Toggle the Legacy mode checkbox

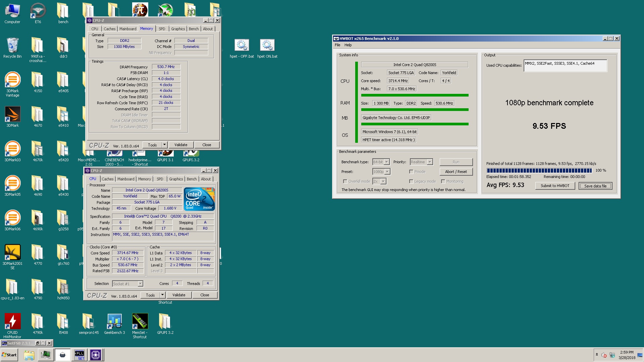tap(411, 181)
